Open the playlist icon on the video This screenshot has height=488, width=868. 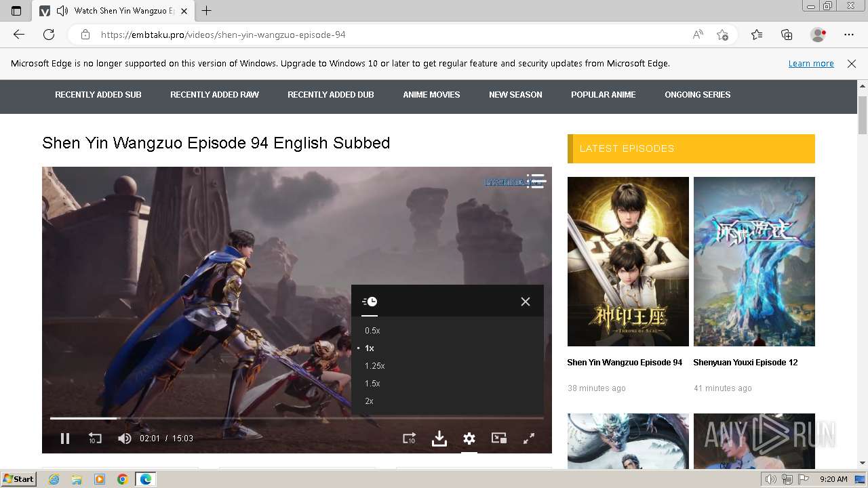pos(536,181)
